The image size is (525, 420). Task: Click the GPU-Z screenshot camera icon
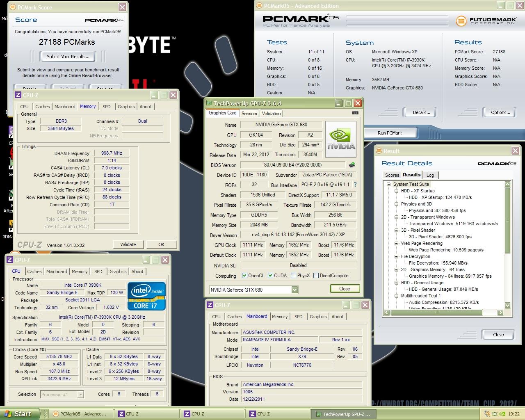tap(355, 112)
